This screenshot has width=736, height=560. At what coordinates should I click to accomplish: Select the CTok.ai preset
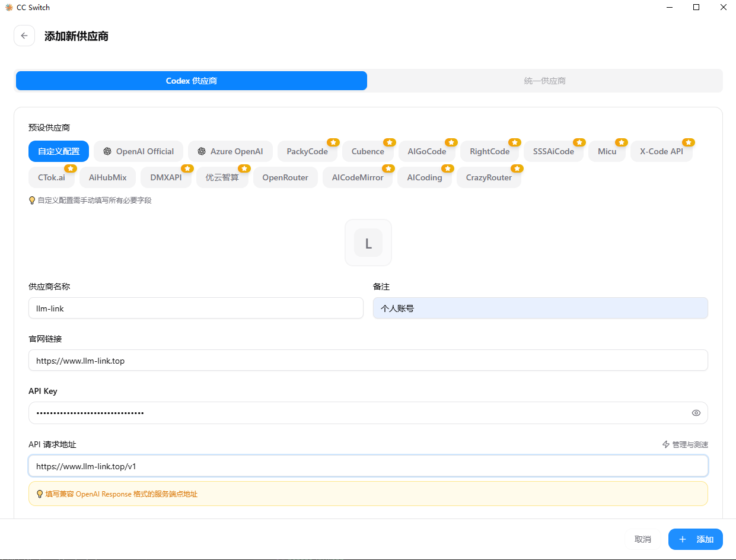[x=52, y=177]
